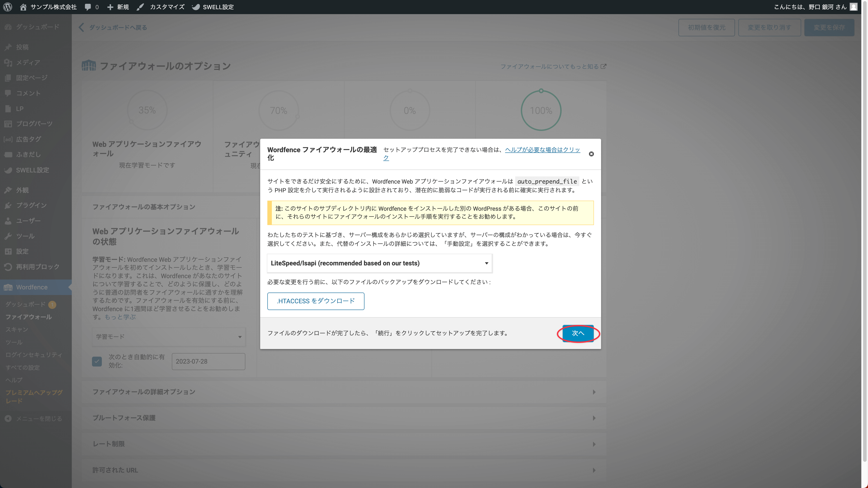The height and width of the screenshot is (488, 868).
Task: Open the comments bubble icon in admin bar
Action: [x=88, y=7]
